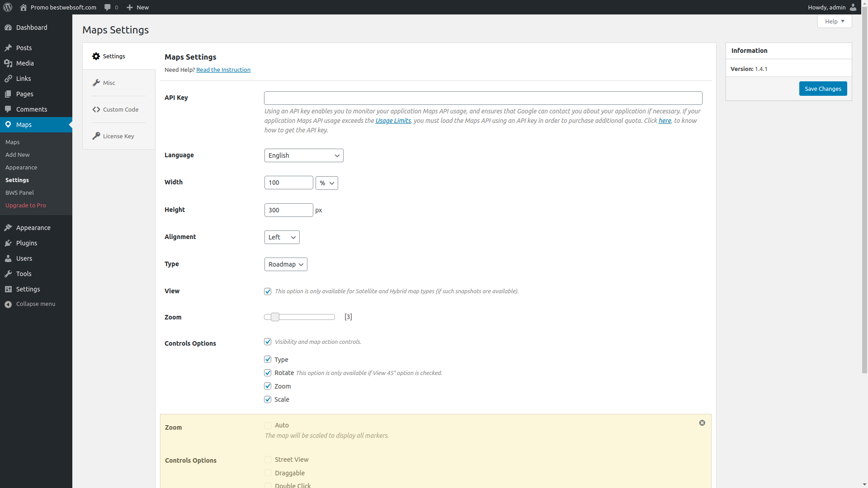The width and height of the screenshot is (868, 488).
Task: Toggle the Controls Options visibility checkbox
Action: pos(268,342)
